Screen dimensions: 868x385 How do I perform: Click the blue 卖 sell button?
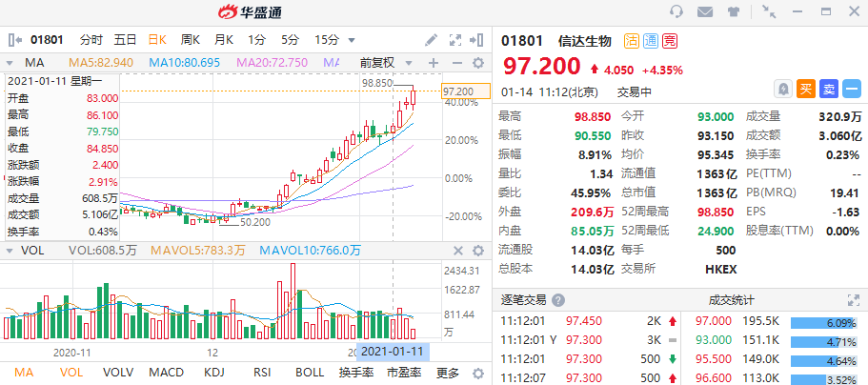click(x=829, y=89)
